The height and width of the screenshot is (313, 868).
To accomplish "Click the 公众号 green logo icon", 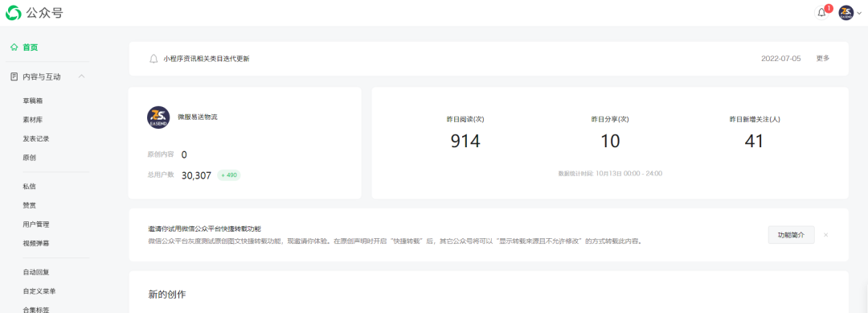I will click(x=14, y=13).
